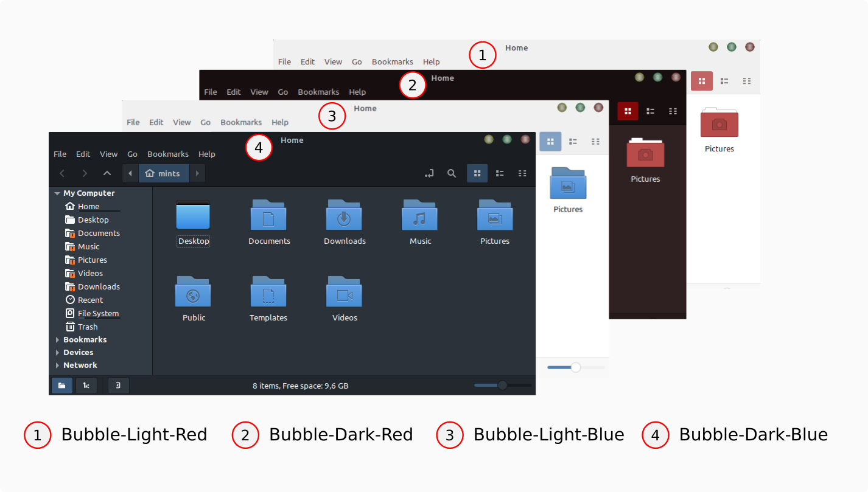Switch Bubble-Dark-Blue window to compact view
Screen dimensions: 868x492
point(522,173)
